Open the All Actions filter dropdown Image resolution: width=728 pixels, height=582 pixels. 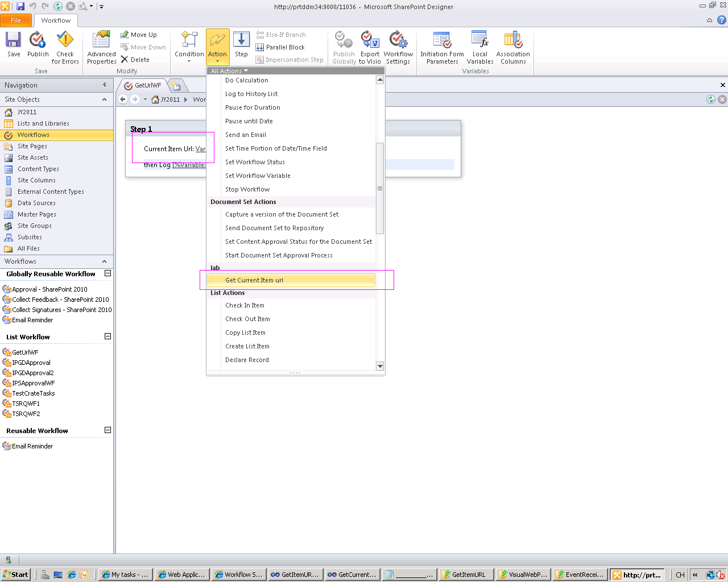[x=229, y=71]
